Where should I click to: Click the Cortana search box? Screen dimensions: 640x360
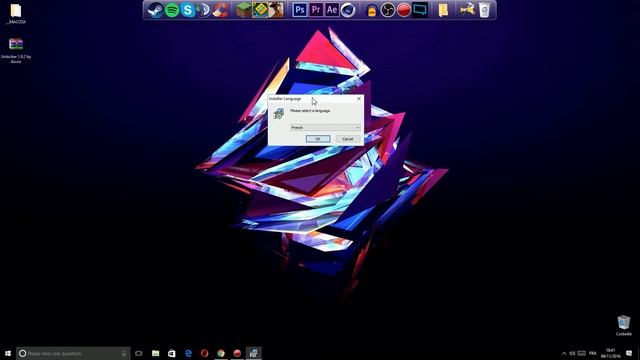73,353
